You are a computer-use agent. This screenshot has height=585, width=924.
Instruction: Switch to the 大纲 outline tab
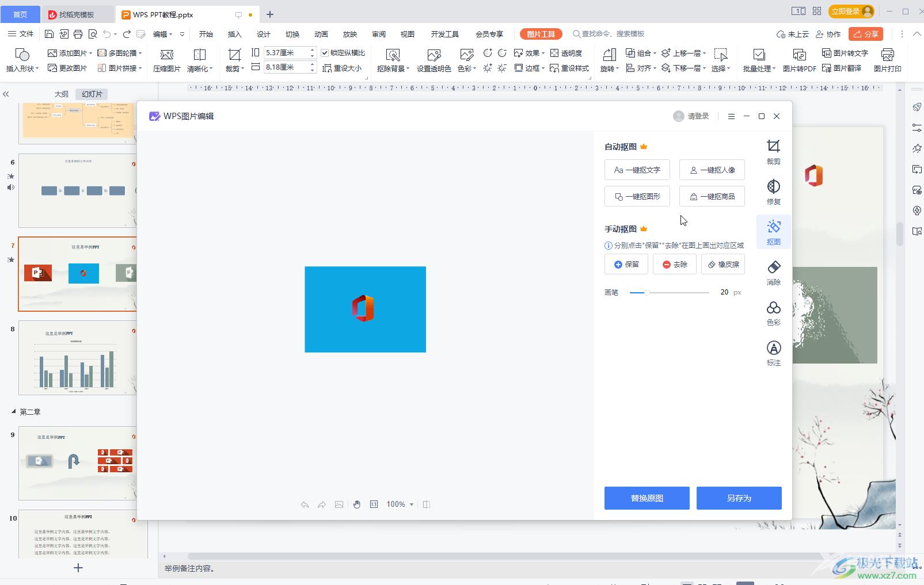[61, 94]
